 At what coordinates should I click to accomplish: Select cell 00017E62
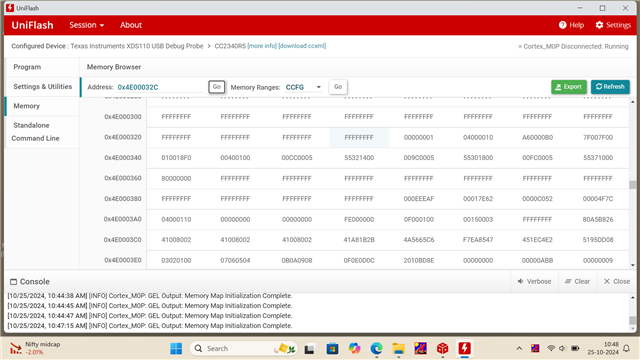tap(478, 199)
